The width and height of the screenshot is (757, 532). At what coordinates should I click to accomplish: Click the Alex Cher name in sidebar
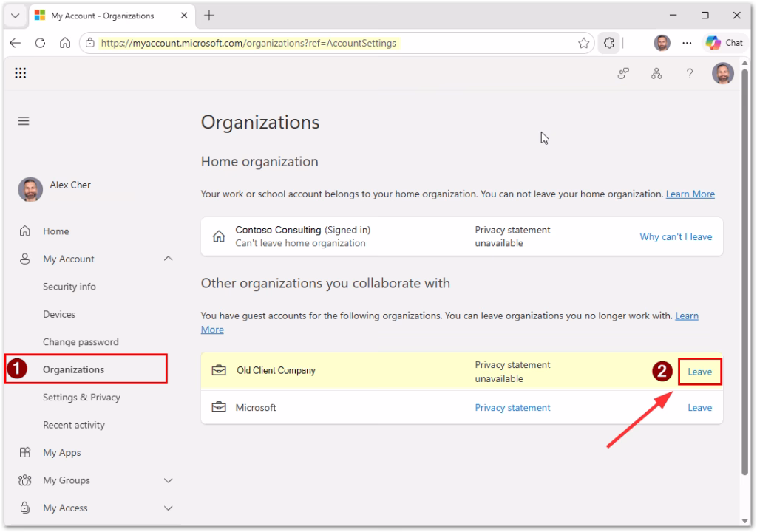pos(70,185)
